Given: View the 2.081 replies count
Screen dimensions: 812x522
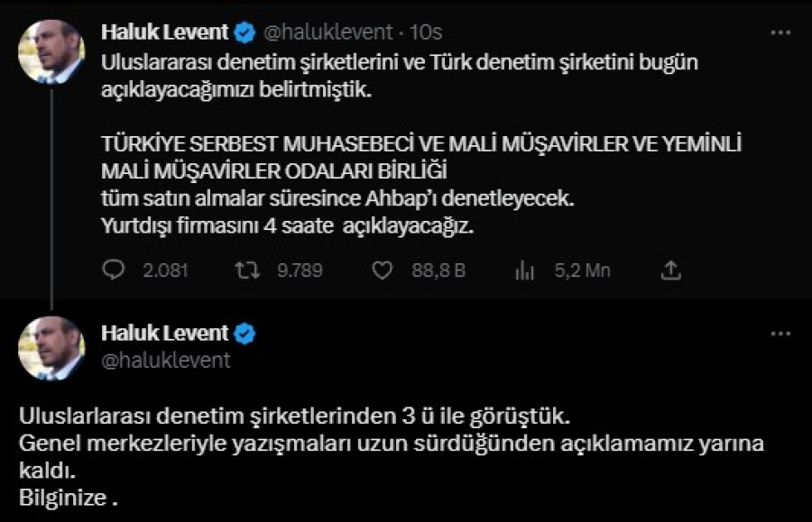Looking at the screenshot, I should coord(165,270).
